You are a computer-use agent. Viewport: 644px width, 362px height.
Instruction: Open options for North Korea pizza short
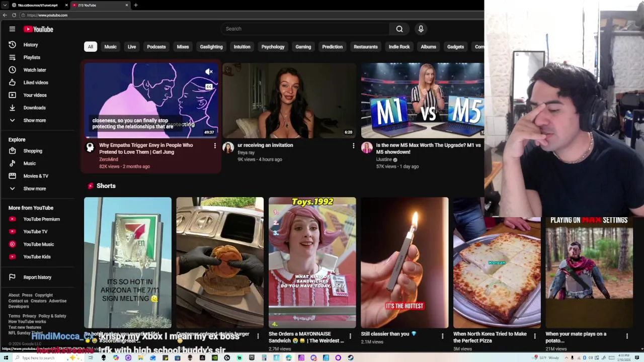[x=535, y=336]
